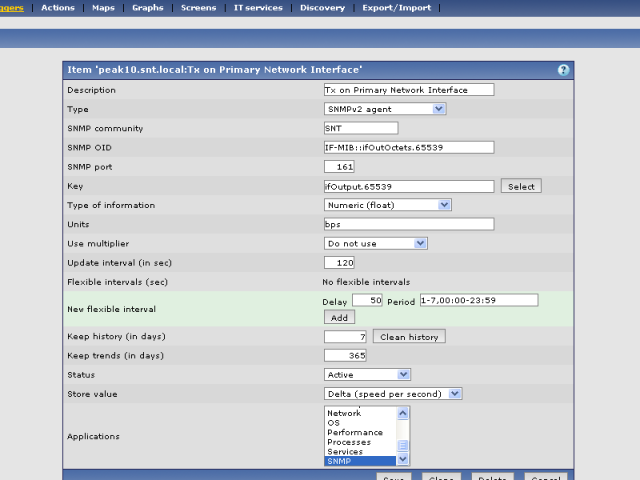
Task: Click the Keep history days field
Action: tap(345, 337)
